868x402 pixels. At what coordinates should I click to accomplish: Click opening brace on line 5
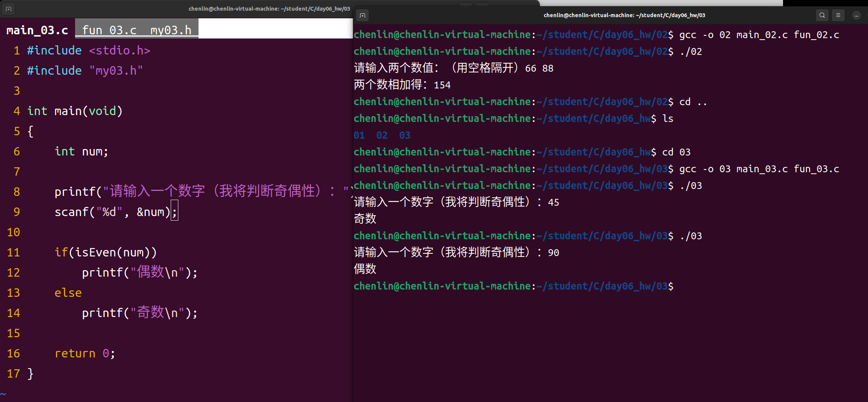(30, 131)
